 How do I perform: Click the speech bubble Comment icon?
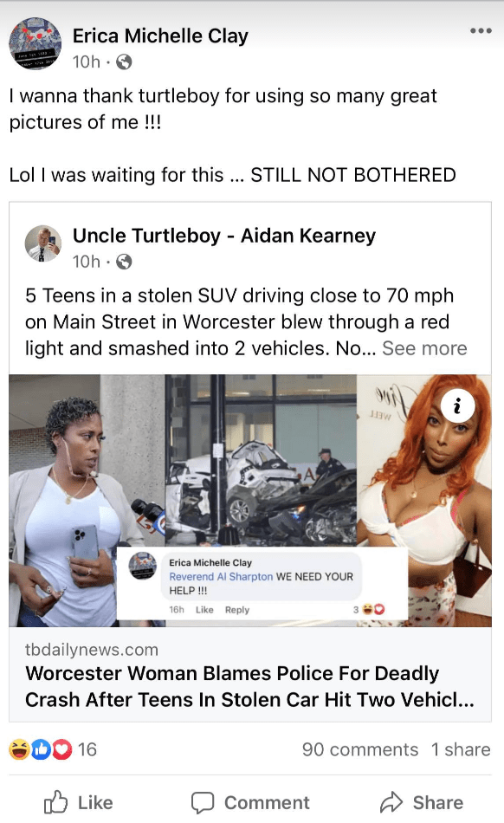coord(203,802)
